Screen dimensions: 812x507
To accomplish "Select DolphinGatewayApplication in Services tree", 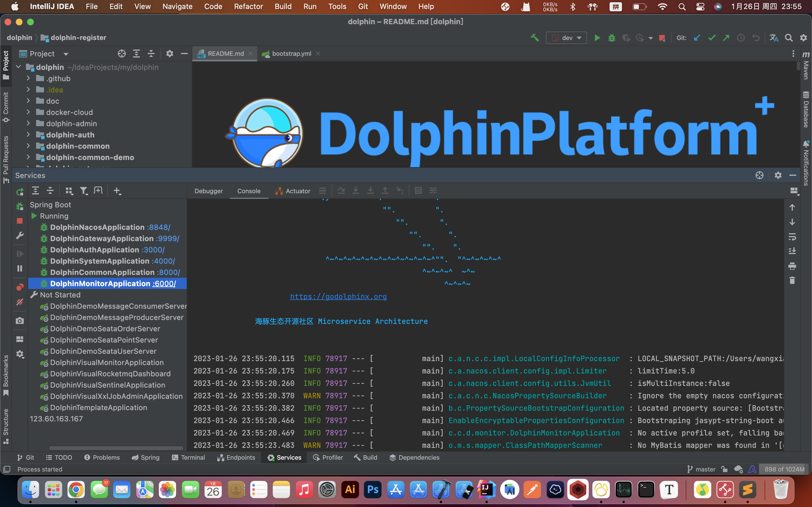I will (102, 238).
